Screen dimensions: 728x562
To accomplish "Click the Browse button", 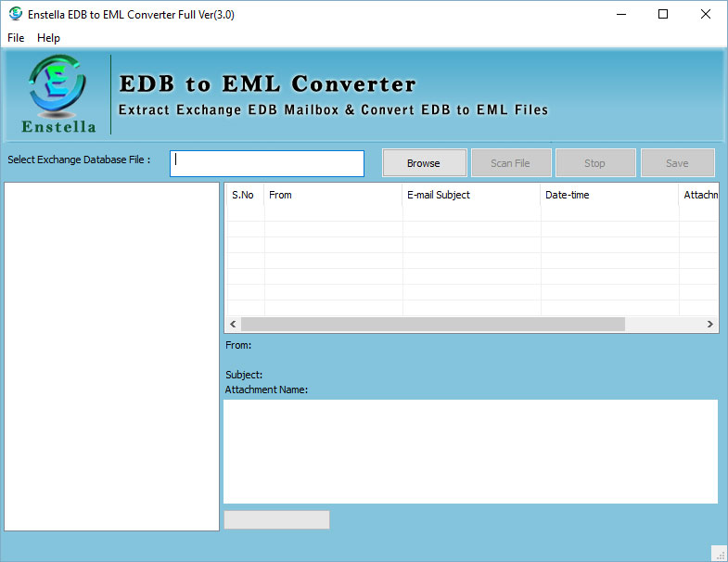I will pos(424,163).
